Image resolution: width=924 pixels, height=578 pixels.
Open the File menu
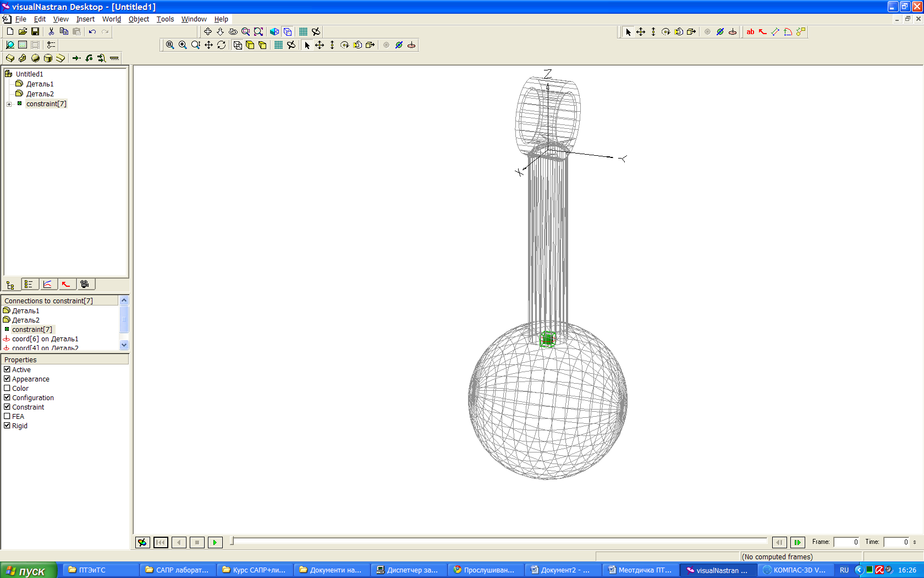(x=21, y=19)
